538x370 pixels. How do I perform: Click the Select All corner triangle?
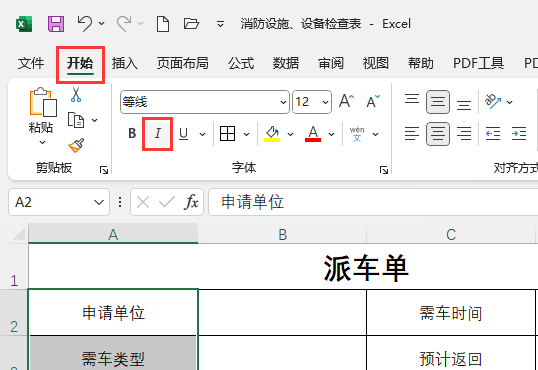[19, 234]
